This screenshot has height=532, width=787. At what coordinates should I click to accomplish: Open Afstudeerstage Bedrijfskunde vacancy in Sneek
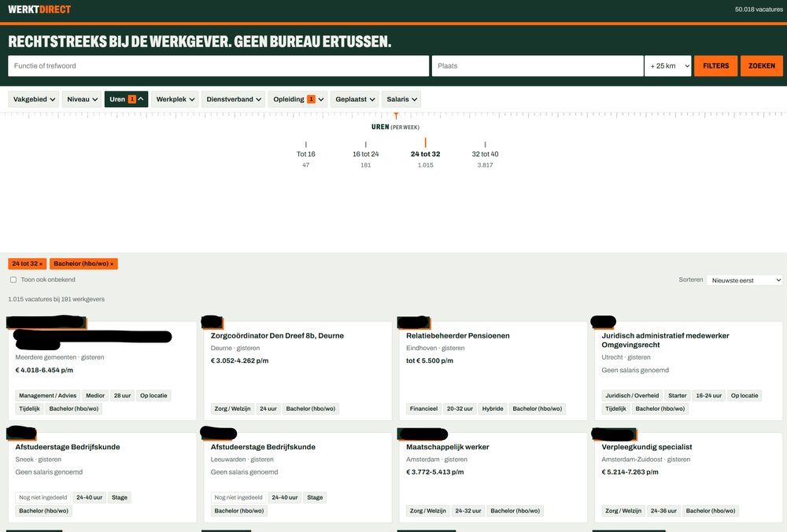pyautogui.click(x=67, y=447)
